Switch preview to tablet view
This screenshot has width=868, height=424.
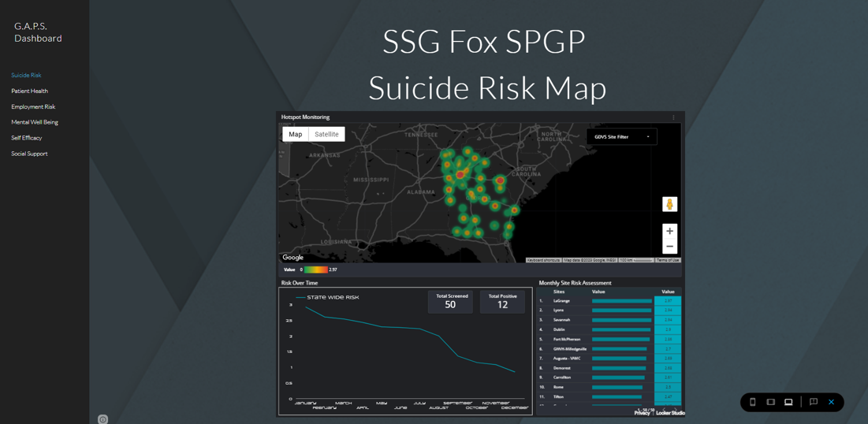(770, 402)
